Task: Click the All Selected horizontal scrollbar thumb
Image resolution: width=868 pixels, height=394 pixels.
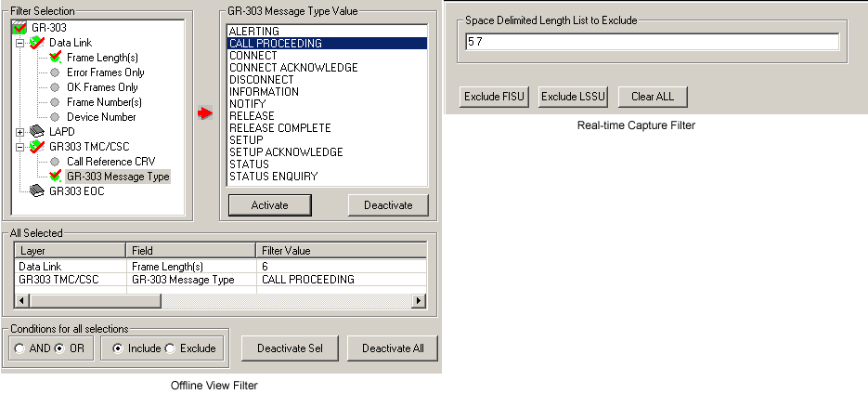Action: (95, 301)
